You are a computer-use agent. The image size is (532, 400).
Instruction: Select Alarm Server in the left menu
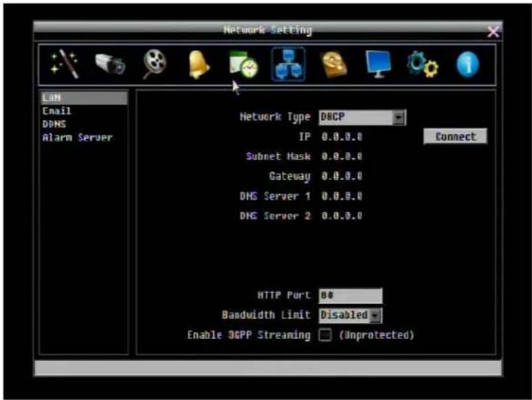[78, 137]
